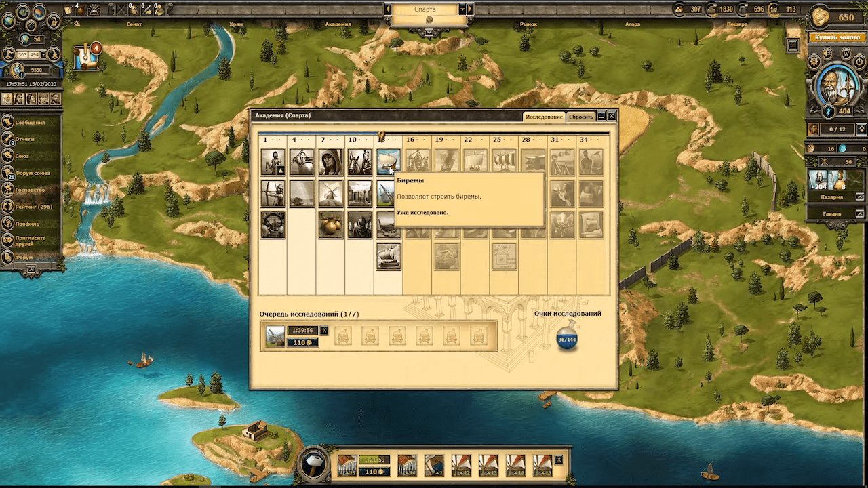Open Alliance forum (Форум союза) item
Image resolution: width=868 pixels, height=488 pixels.
point(30,173)
